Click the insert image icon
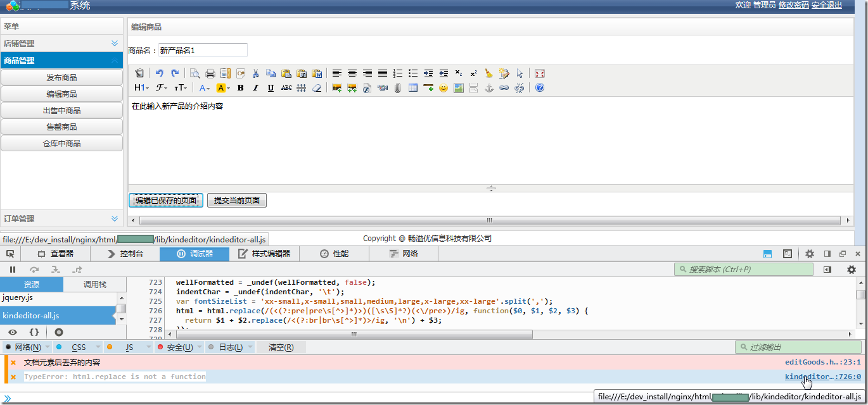Viewport: 868px width, 405px height. (x=337, y=88)
